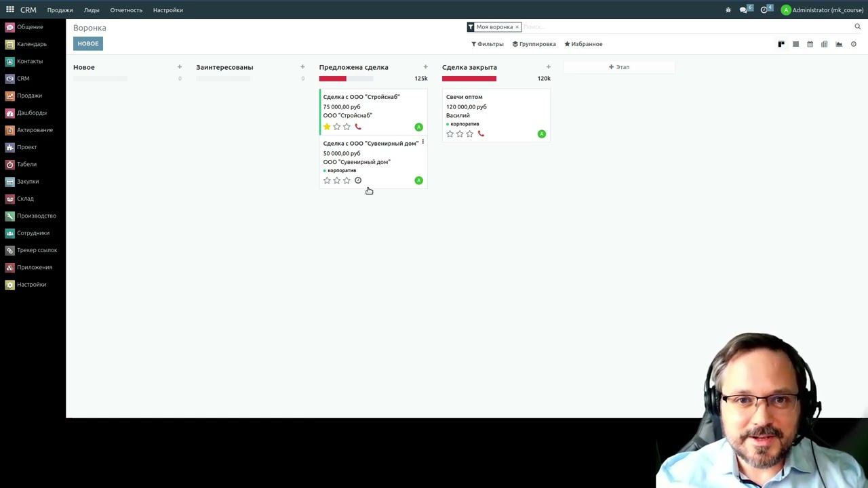Set first priority star on Сувенирный дом deal

tap(327, 180)
